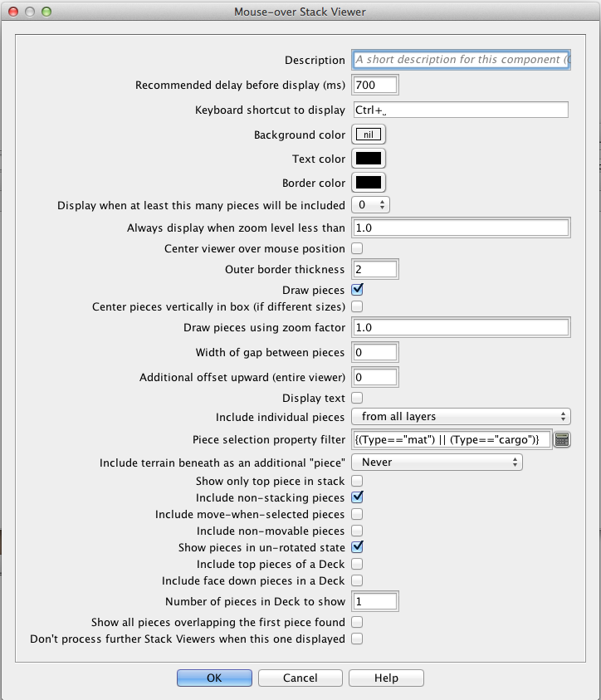Open the Include individual pieces dropdown
Screen dimensions: 601x700
[x=461, y=416]
